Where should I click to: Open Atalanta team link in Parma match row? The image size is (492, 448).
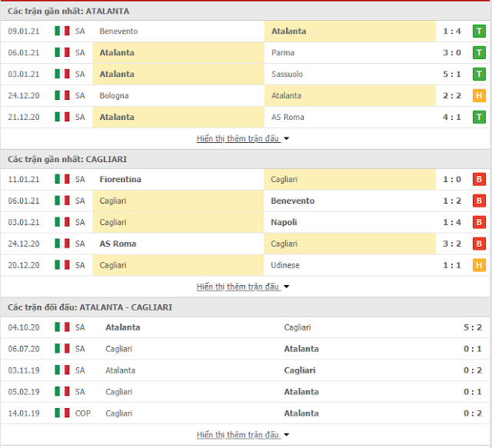(117, 52)
